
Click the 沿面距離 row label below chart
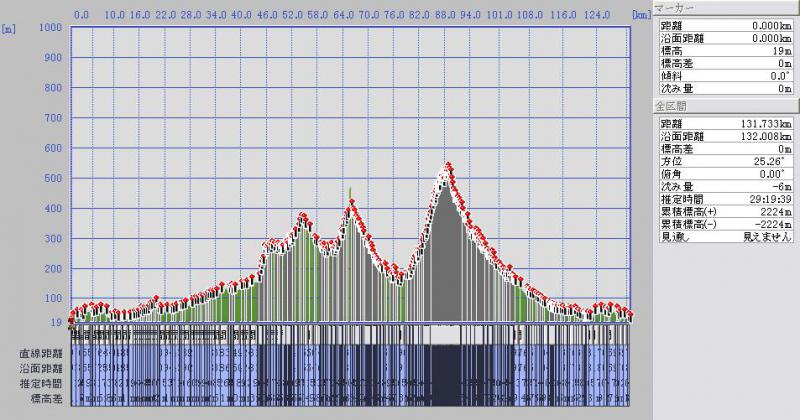pos(38,369)
